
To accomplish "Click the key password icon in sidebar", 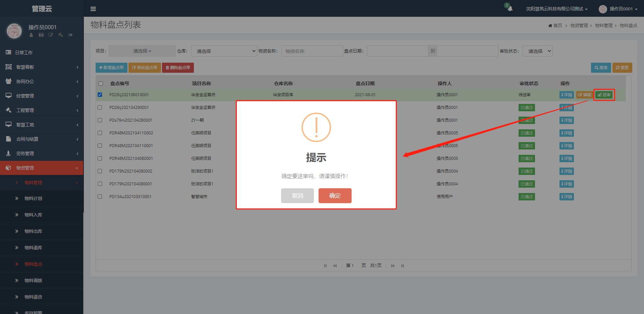I will tap(61, 35).
